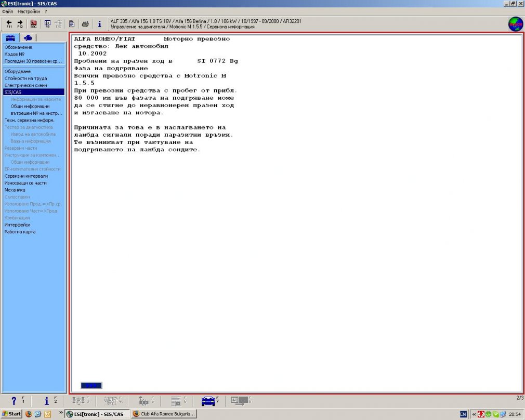This screenshot has width=525, height=420.
Task: Select 'Сервизни интервали' in the sidebar
Action: click(26, 176)
